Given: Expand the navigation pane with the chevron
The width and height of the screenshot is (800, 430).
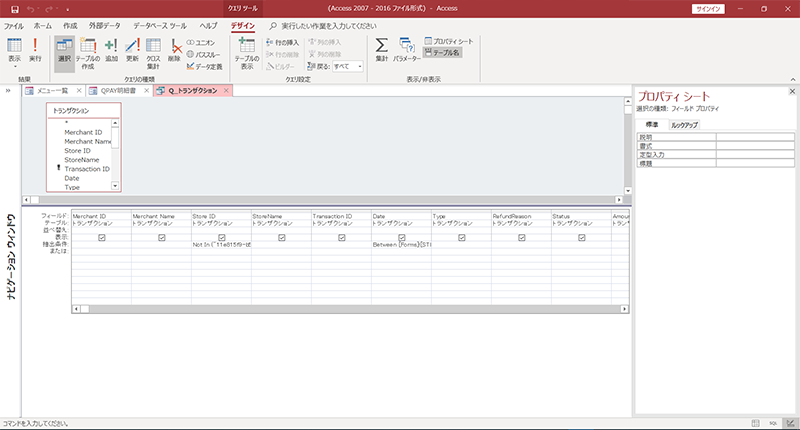Looking at the screenshot, I should pyautogui.click(x=8, y=91).
